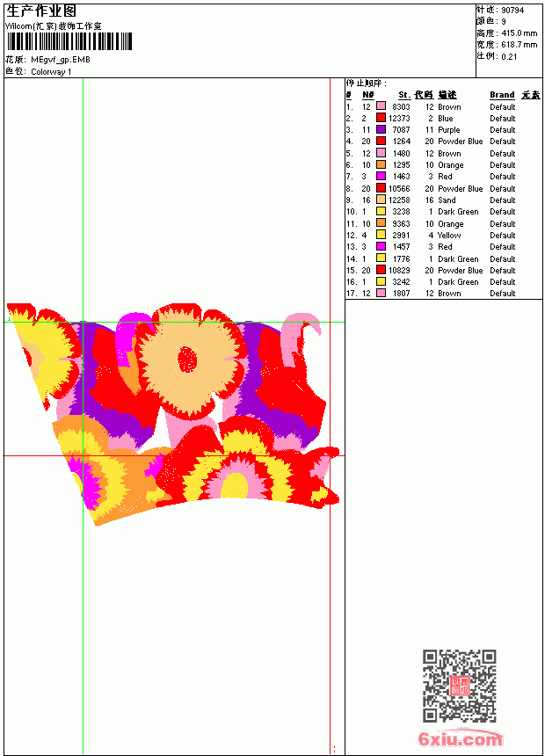
Task: Click the 6xiu.com watermark logo
Action: point(460,738)
